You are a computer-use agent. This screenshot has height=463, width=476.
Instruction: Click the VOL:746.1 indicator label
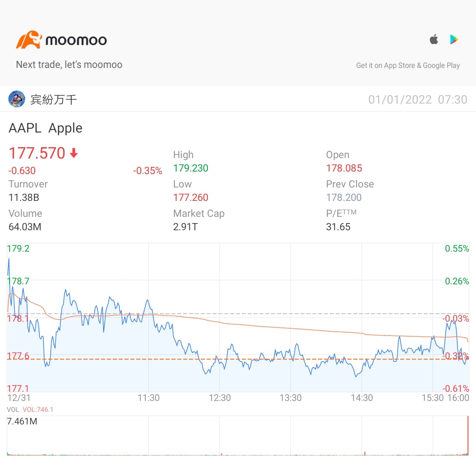(x=38, y=410)
